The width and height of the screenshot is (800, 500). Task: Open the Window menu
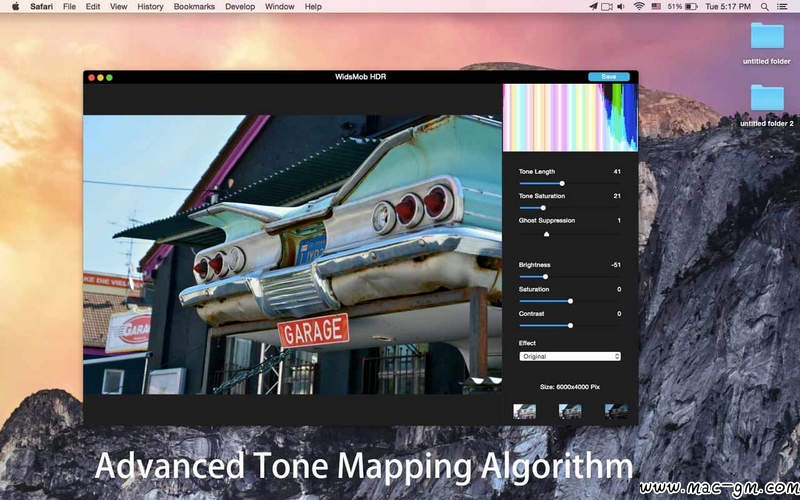coord(280,7)
